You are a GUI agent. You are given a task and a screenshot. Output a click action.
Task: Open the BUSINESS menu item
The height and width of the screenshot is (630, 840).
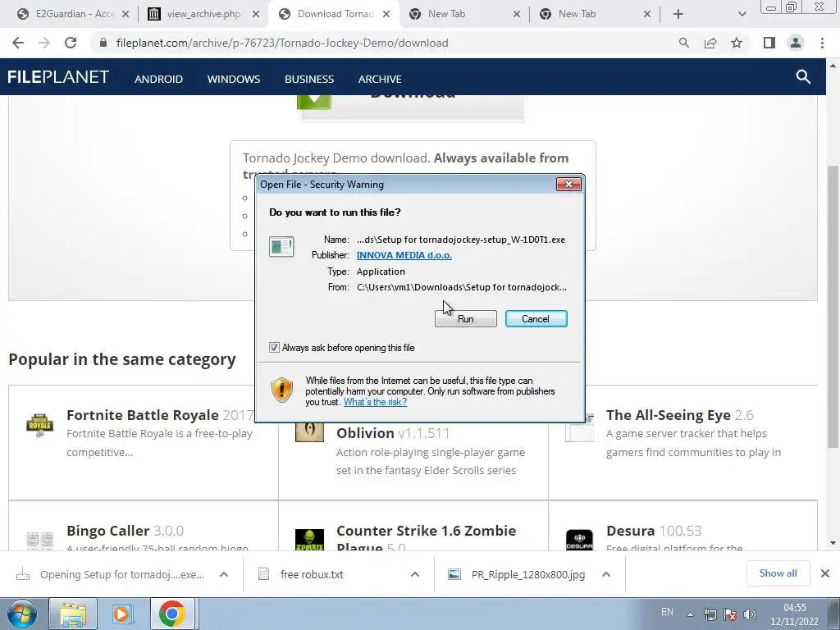click(x=309, y=79)
